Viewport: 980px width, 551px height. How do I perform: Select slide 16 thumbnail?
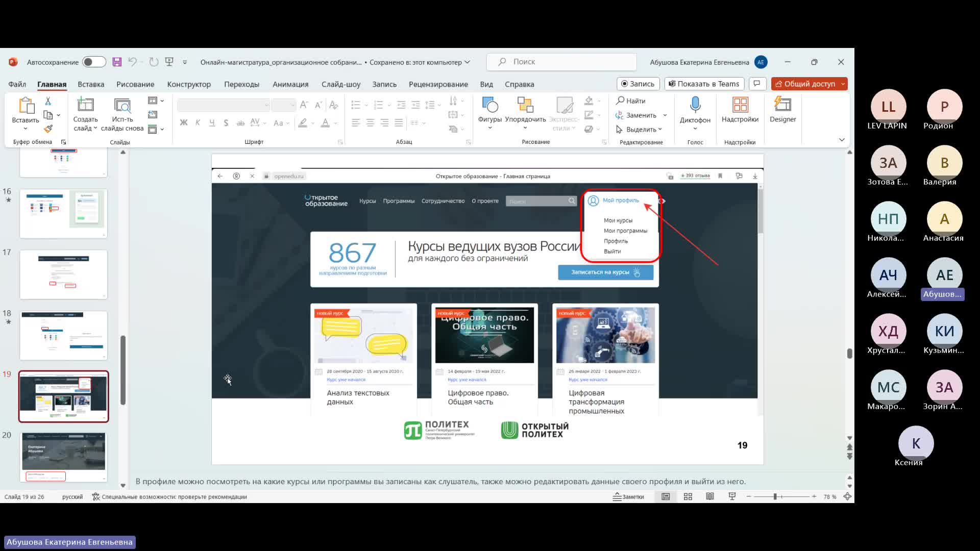pos(64,213)
